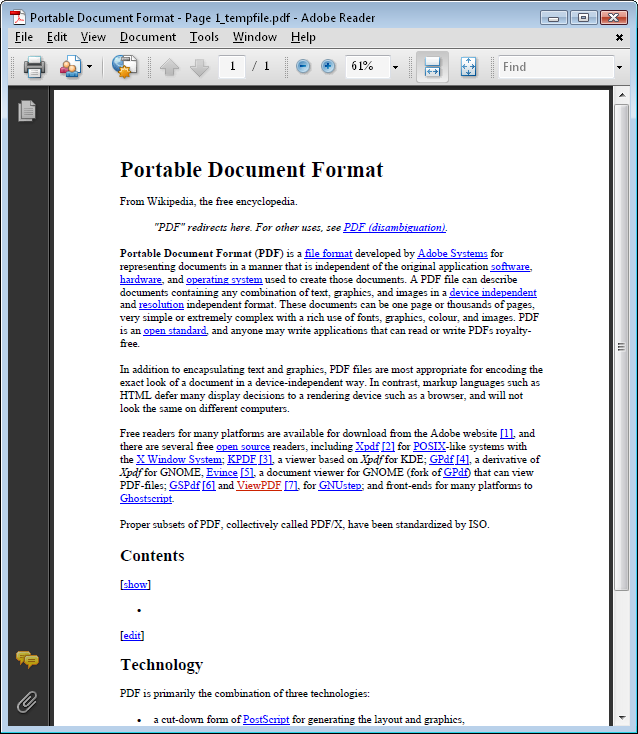Toggle the fit full page mode

coord(468,67)
